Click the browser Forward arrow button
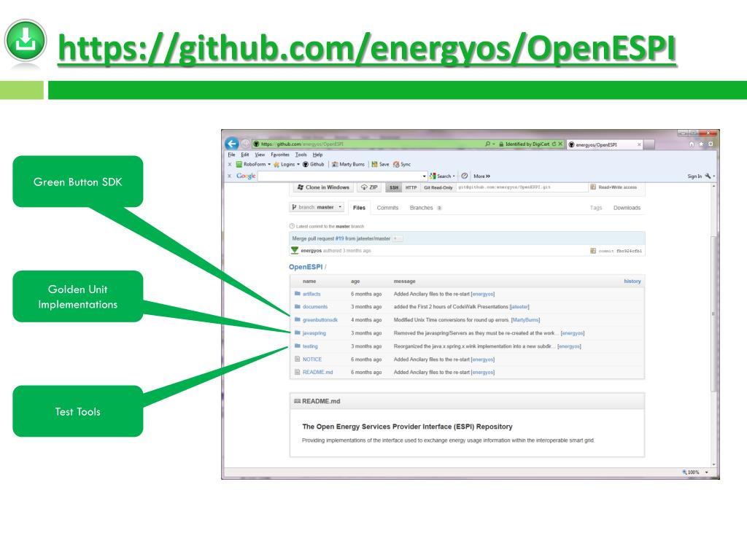The image size is (747, 560). click(245, 144)
